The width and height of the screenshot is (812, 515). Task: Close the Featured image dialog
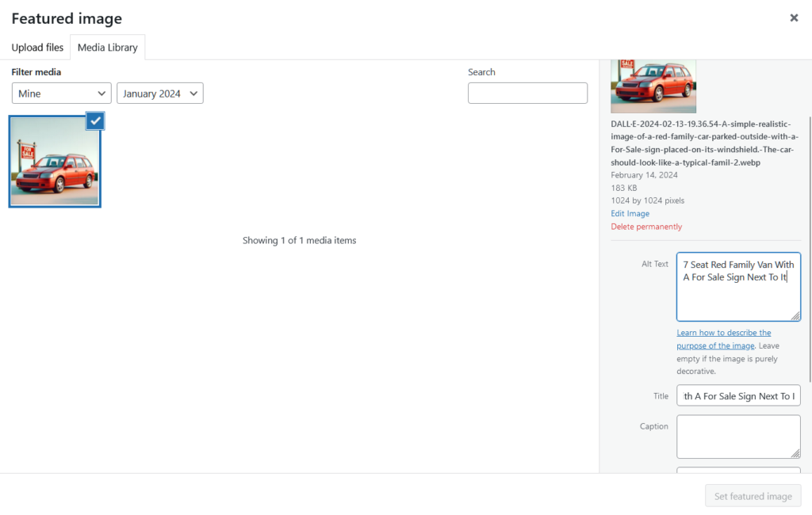794,17
